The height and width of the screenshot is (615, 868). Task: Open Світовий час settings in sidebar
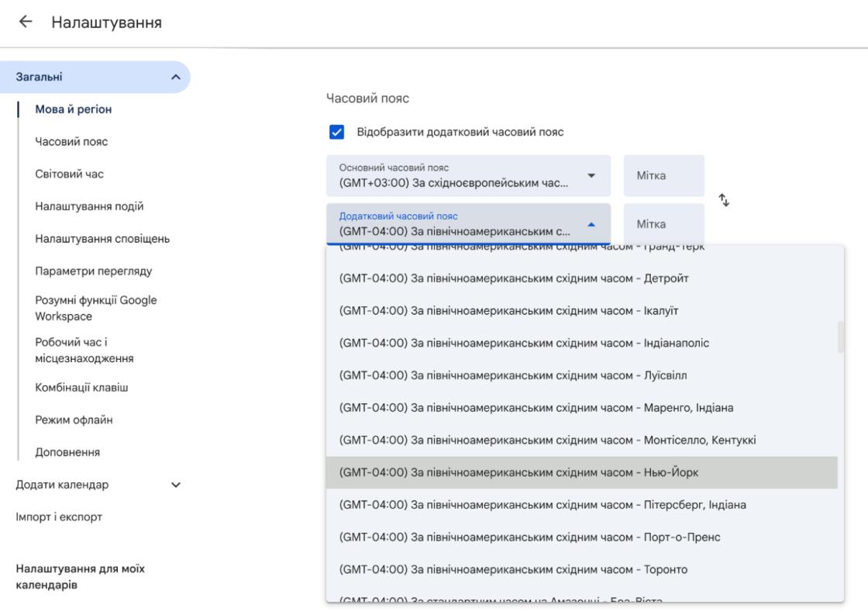click(x=69, y=174)
